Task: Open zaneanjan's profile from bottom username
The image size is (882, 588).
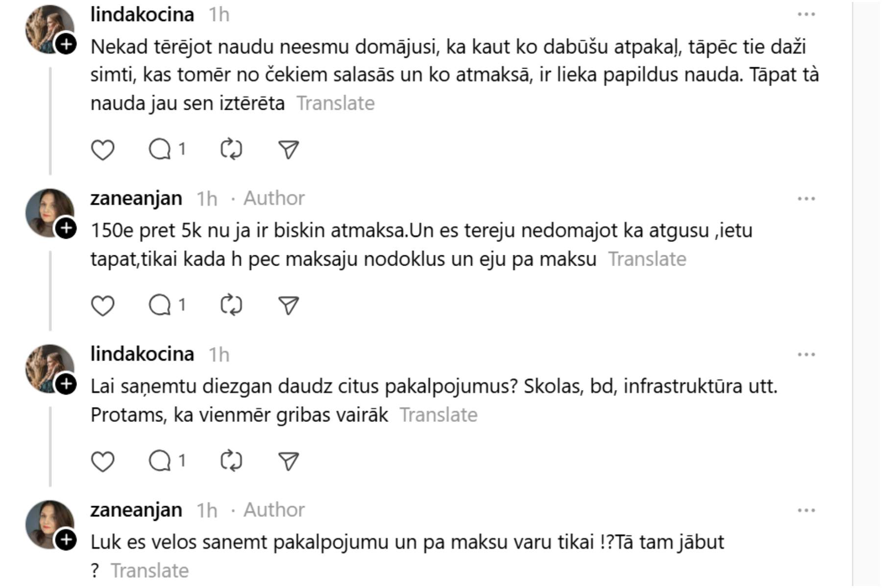Action: coord(136,510)
